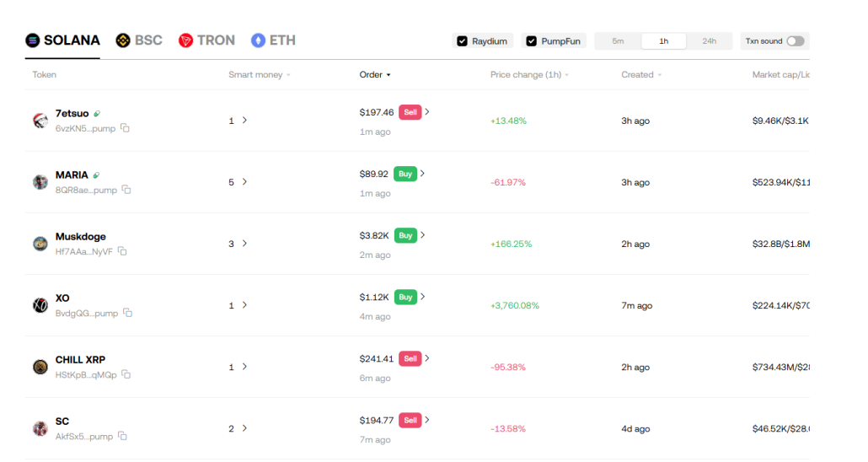Uncheck the Raydium filter checkbox

(462, 40)
